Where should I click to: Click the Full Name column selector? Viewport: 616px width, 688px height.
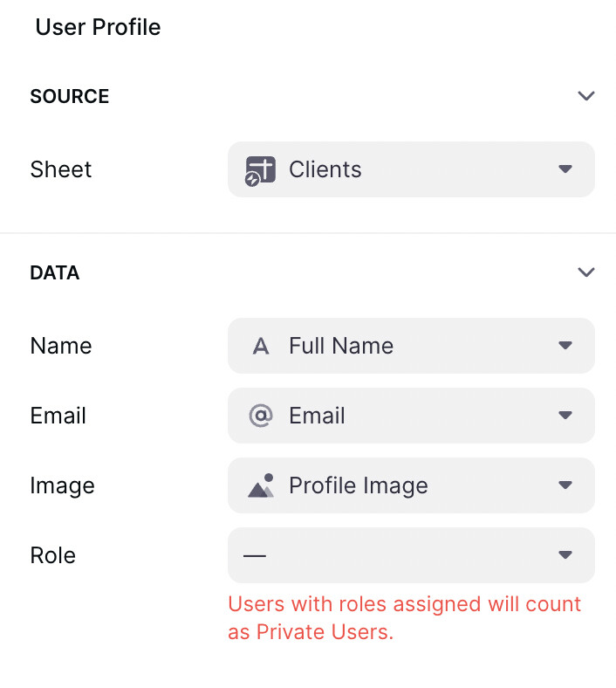[x=411, y=346]
